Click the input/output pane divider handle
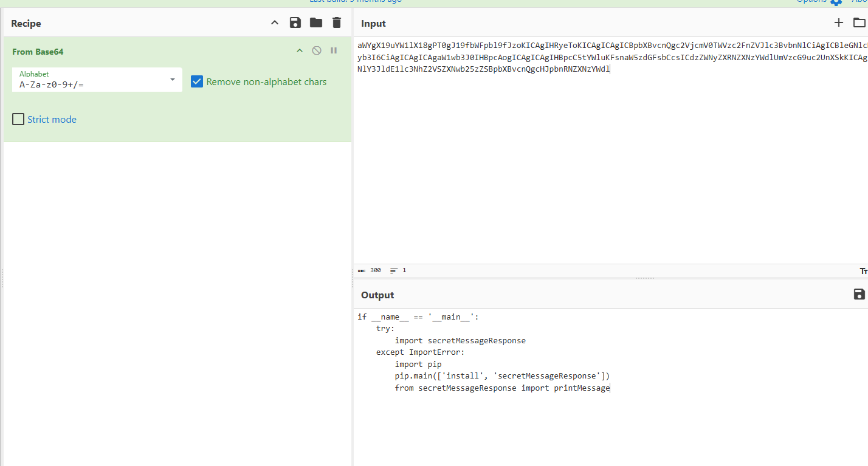This screenshot has width=868, height=466. (x=644, y=278)
